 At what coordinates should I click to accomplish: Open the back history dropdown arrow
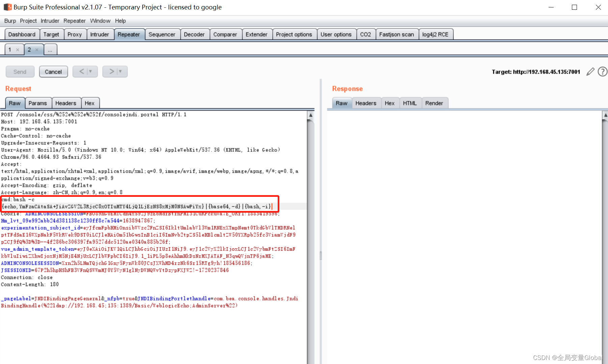[x=90, y=71]
